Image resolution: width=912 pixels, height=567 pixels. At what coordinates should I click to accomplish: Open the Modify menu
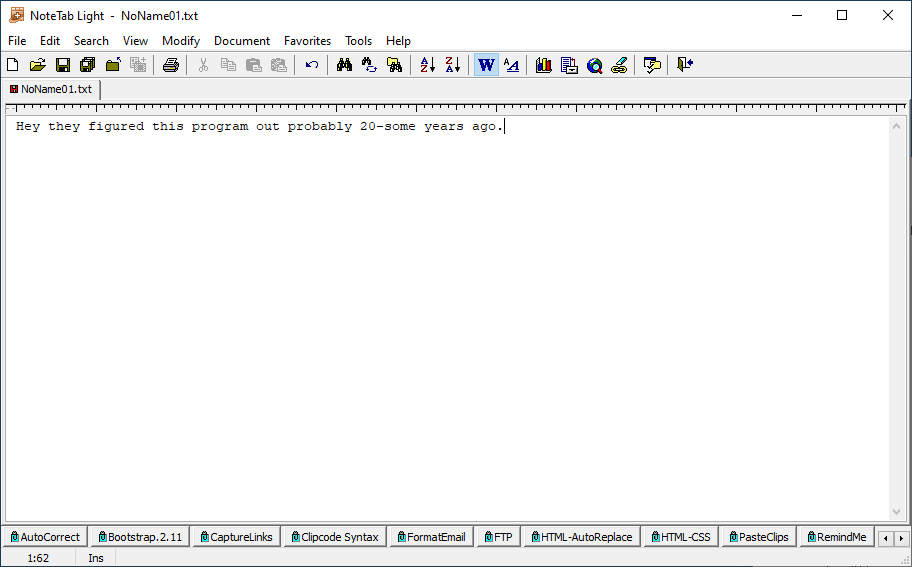(181, 41)
